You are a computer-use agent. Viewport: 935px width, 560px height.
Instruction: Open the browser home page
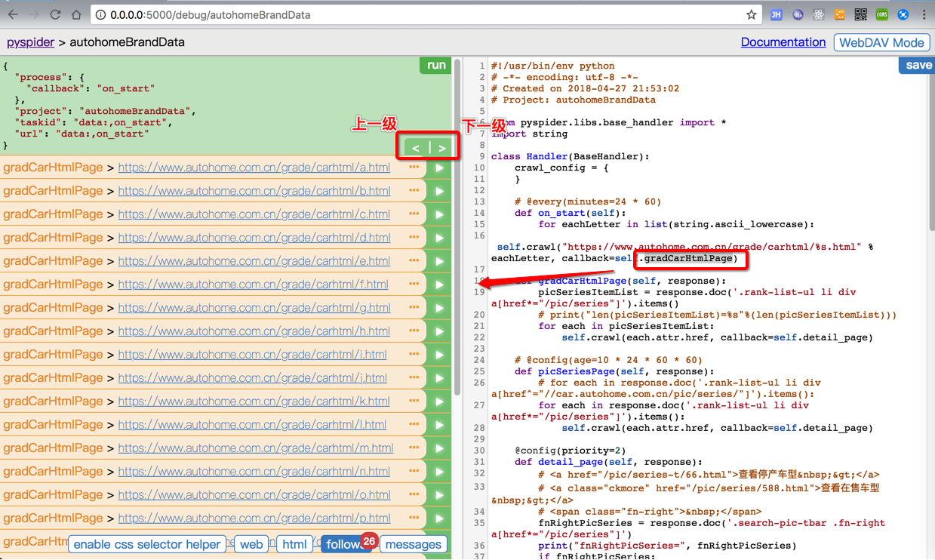tap(76, 14)
